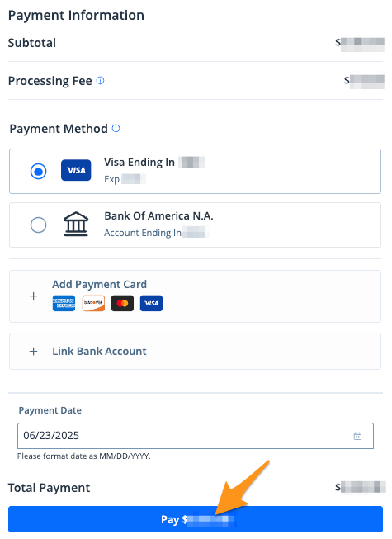Choose the Visa Ending In payment option

click(195, 171)
